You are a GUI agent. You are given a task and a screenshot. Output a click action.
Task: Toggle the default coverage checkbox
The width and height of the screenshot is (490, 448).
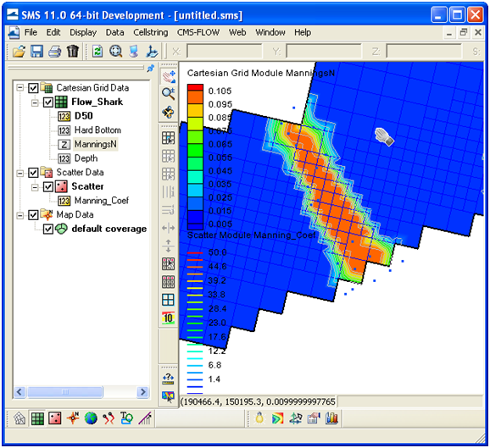(x=48, y=229)
